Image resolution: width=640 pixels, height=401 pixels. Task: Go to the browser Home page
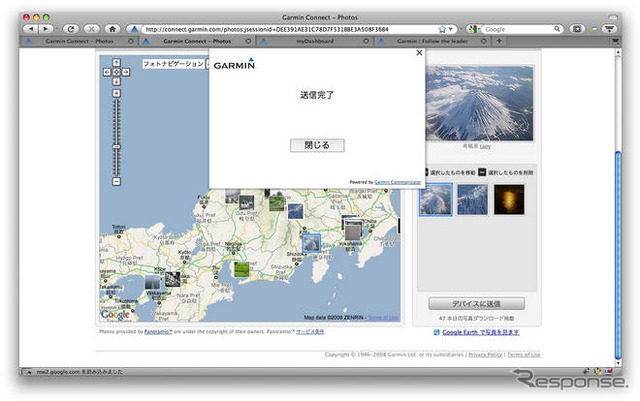point(112,29)
